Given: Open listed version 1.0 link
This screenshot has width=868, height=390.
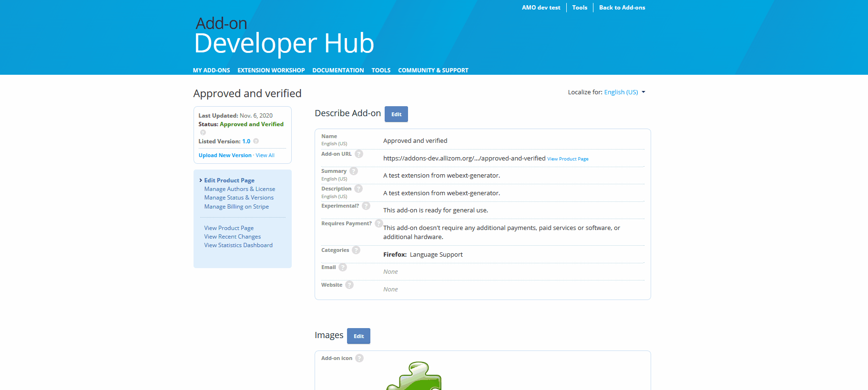Looking at the screenshot, I should 246,141.
